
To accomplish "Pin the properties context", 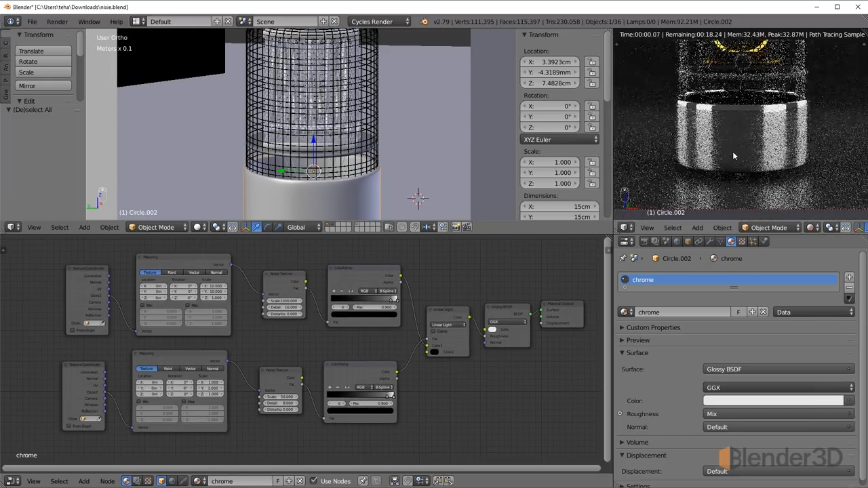I will [x=623, y=258].
